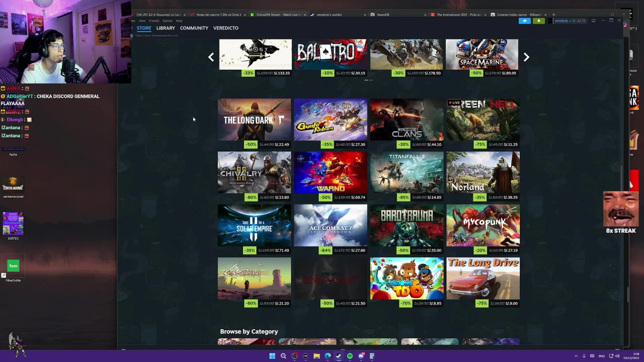
Task: Open Spotify from taskbar
Action: pyautogui.click(x=350, y=356)
